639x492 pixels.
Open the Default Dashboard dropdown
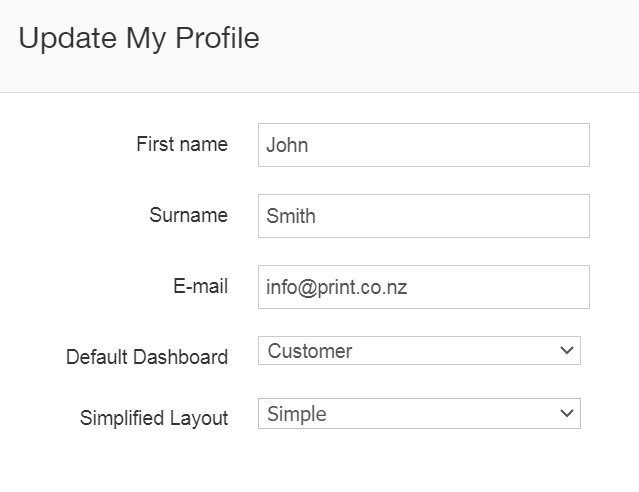pyautogui.click(x=419, y=351)
